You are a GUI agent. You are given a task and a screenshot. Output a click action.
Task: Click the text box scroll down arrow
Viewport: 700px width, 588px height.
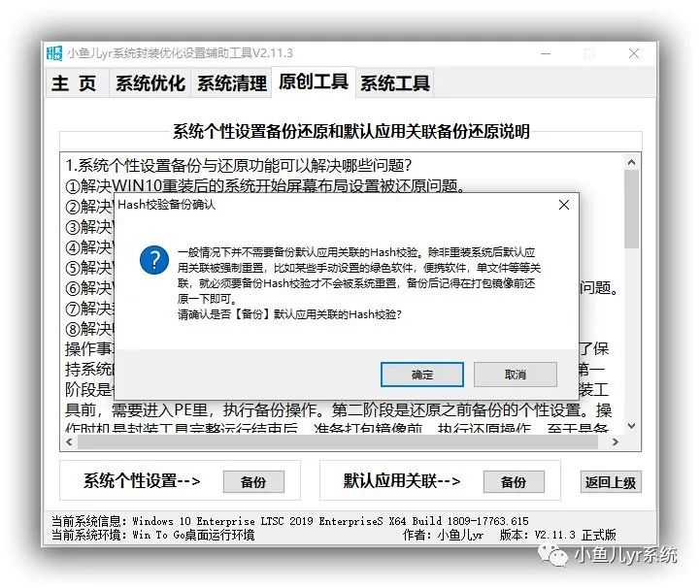point(631,426)
